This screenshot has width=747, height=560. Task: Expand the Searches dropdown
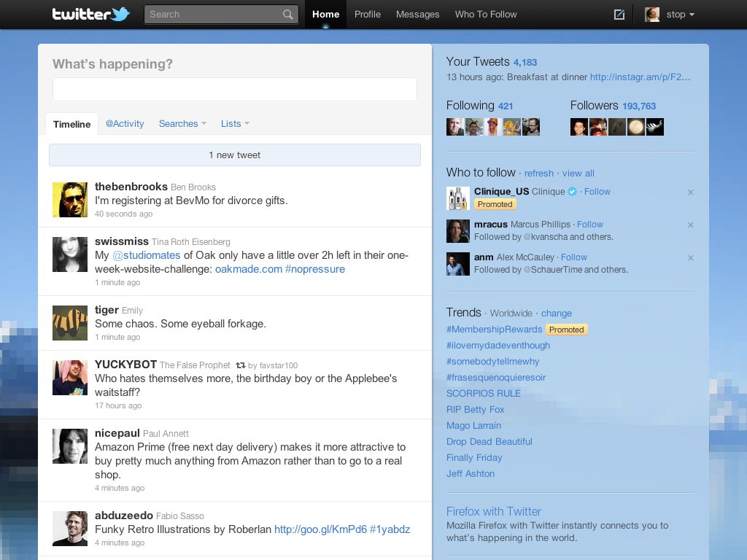coord(182,124)
